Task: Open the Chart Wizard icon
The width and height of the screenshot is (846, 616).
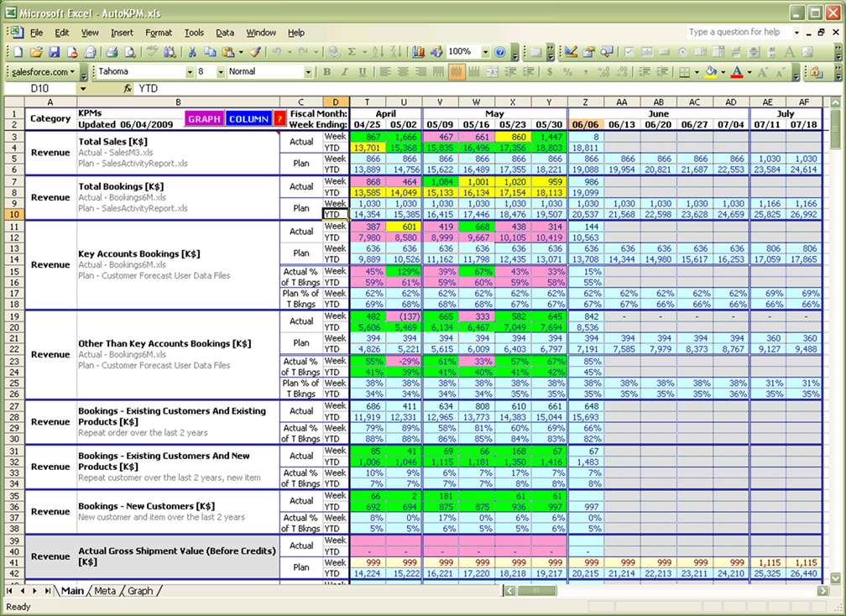Action: click(x=418, y=52)
